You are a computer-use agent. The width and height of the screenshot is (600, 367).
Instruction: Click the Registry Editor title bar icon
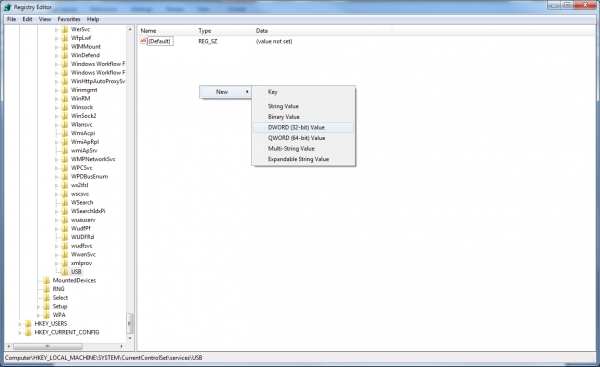click(8, 7)
